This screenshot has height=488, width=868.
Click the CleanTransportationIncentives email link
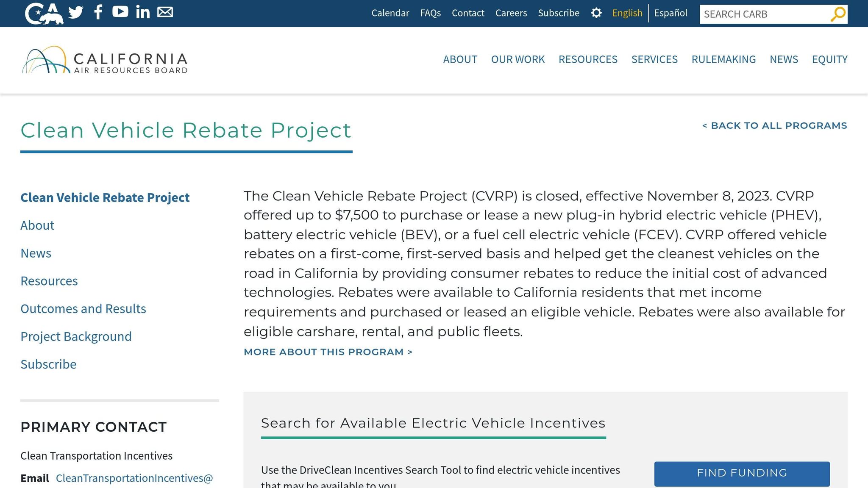click(x=134, y=478)
